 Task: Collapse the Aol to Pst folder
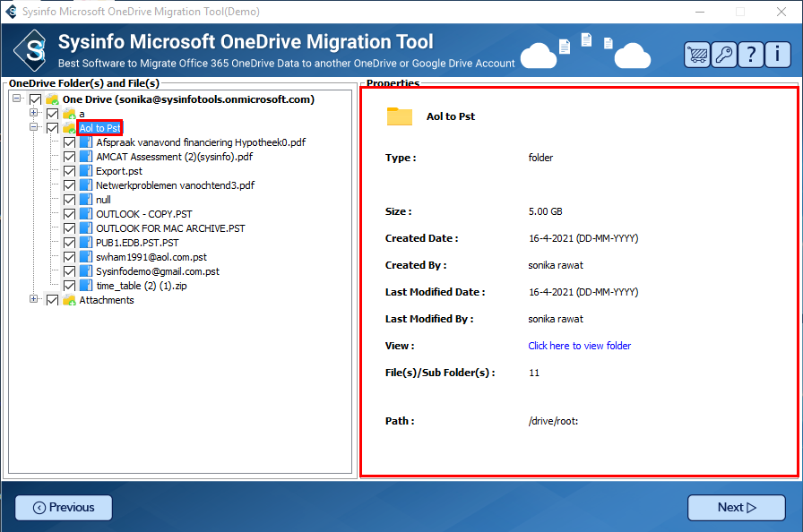tap(34, 128)
